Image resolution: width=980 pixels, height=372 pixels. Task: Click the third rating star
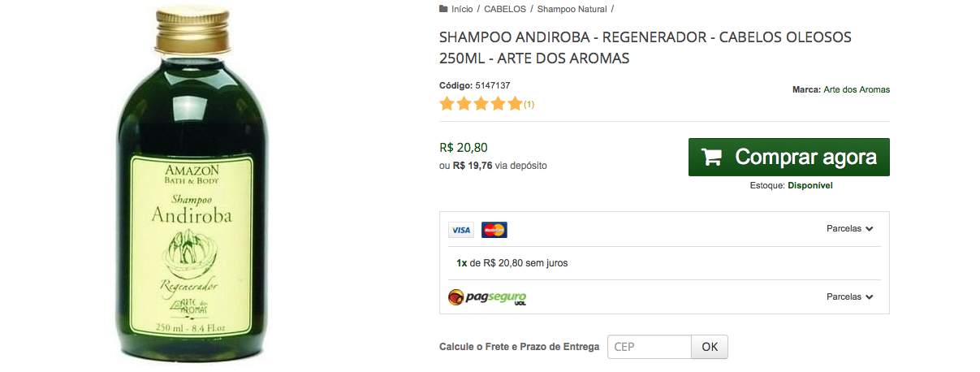coord(481,104)
